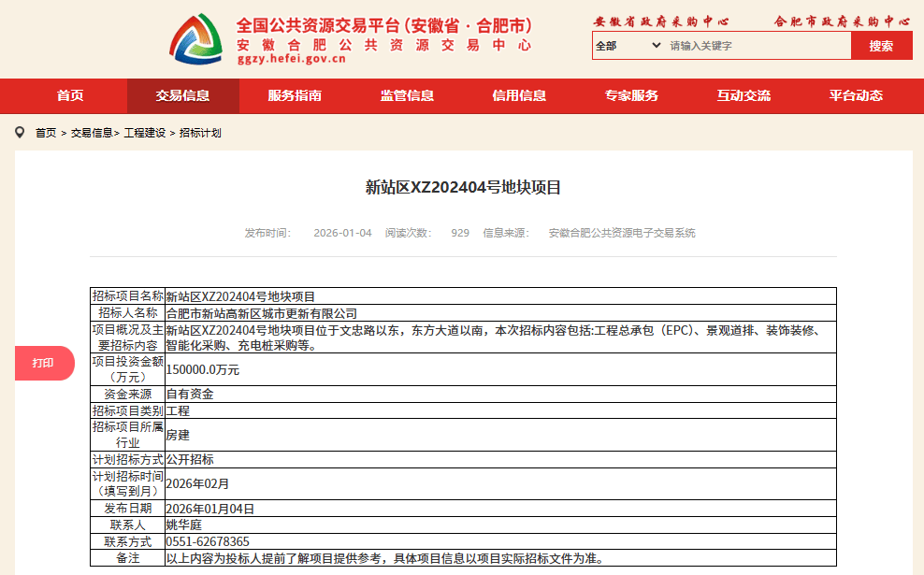Select the 交易信息 navigation tab

tap(182, 95)
